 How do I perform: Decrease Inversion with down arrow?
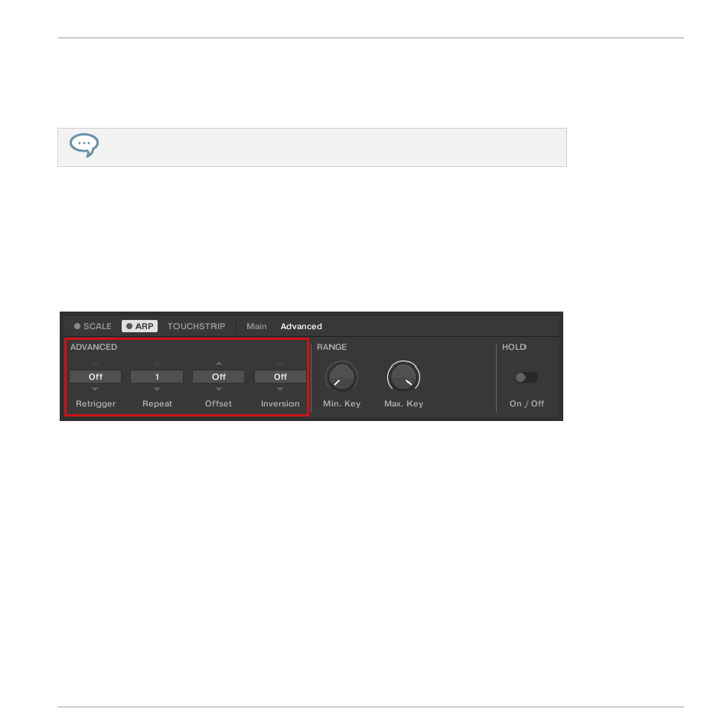point(280,389)
